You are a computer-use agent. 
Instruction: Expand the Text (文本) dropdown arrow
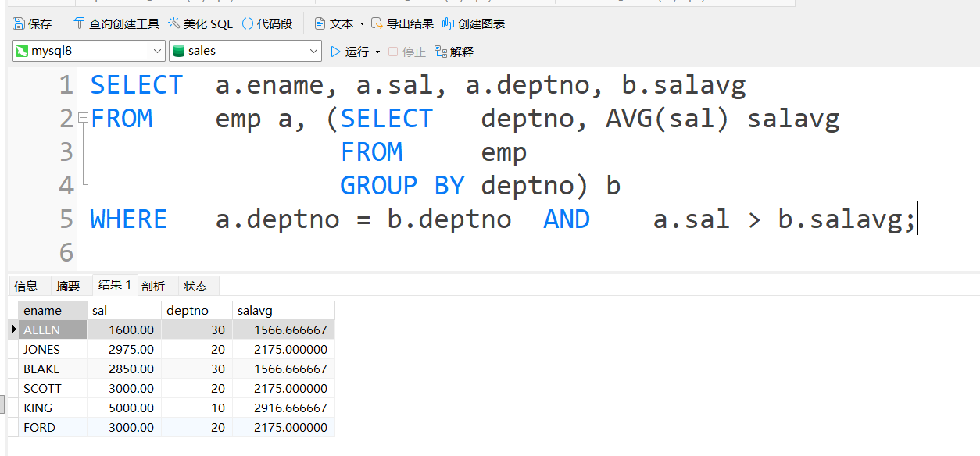coord(362,24)
